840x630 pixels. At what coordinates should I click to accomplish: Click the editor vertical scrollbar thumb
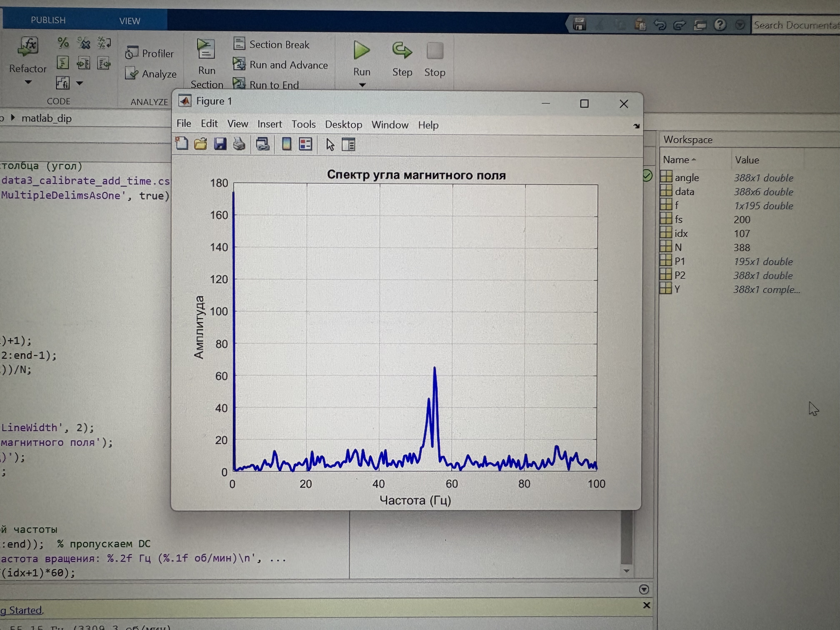pos(627,537)
